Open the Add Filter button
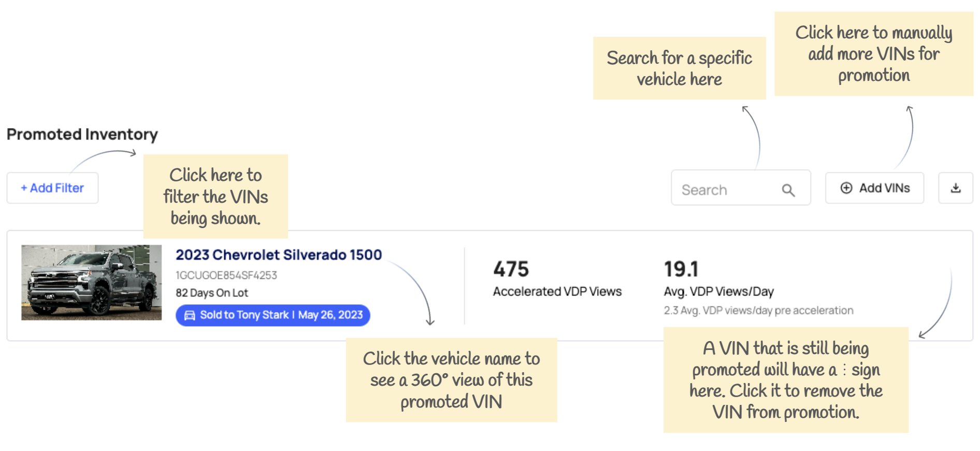Viewport: 980px width, 451px height. 52,188
